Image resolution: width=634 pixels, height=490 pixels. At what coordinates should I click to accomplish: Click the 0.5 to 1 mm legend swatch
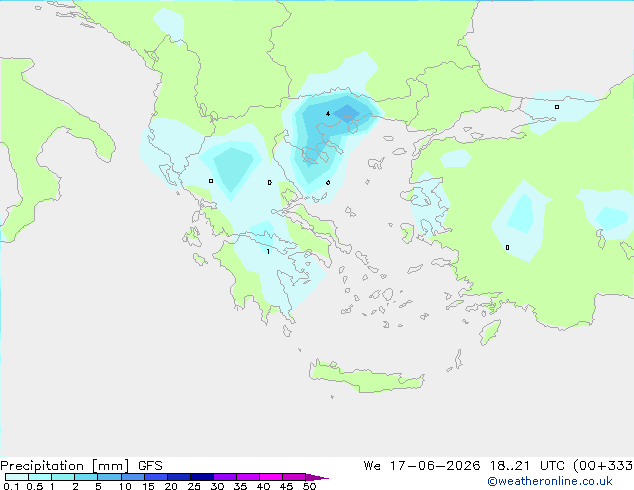tap(40, 477)
